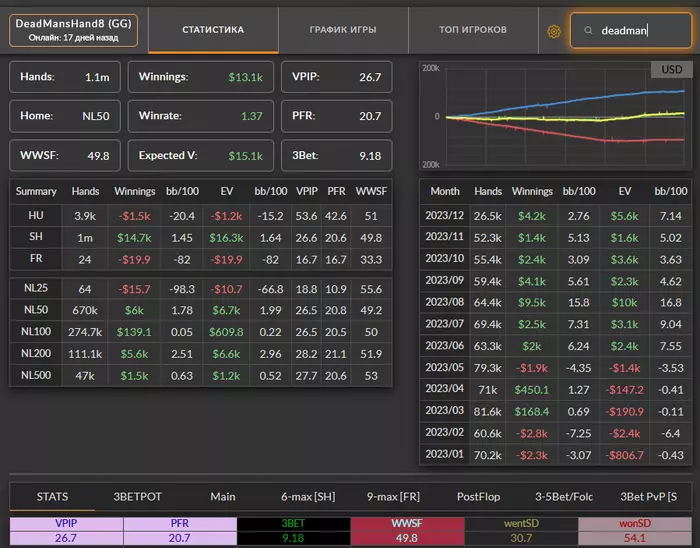Click the PFR 20.7 stat box
The width and height of the screenshot is (700, 548).
pyautogui.click(x=337, y=116)
